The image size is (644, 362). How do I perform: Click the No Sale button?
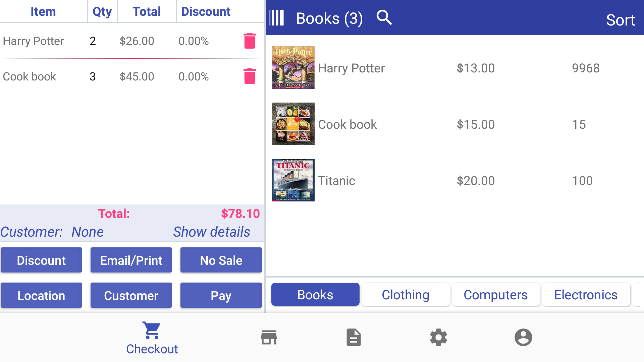click(221, 260)
